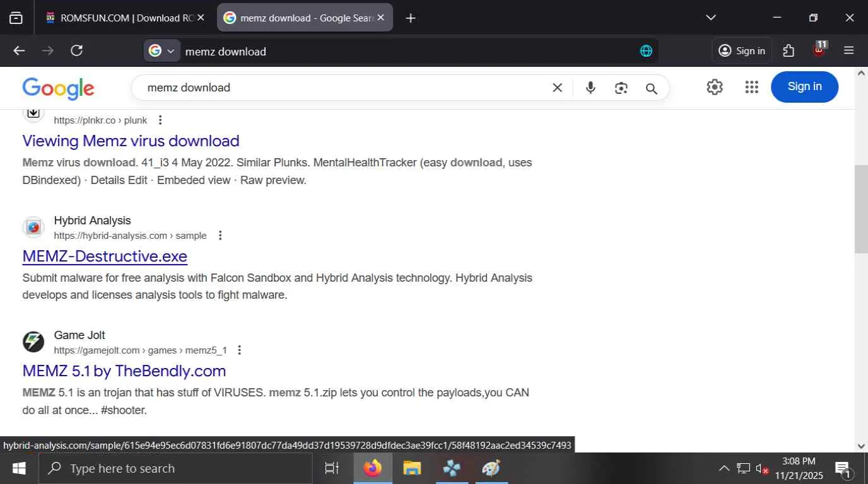Image resolution: width=868 pixels, height=484 pixels.
Task: Click the plnkr.co › plunk URL text
Action: pos(100,120)
